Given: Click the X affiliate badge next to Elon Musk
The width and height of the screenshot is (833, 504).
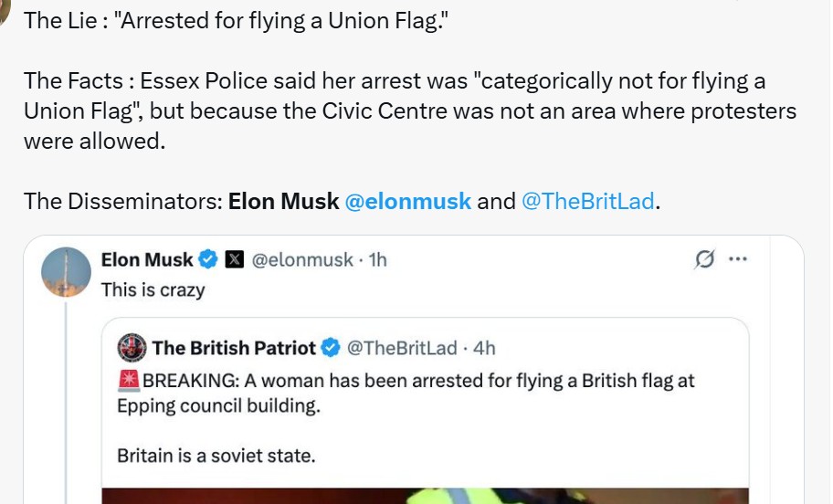Looking at the screenshot, I should tap(234, 260).
